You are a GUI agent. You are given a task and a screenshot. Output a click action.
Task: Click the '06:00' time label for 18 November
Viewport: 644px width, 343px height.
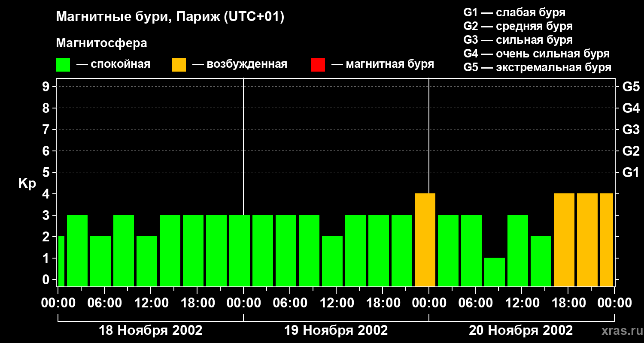point(104,303)
